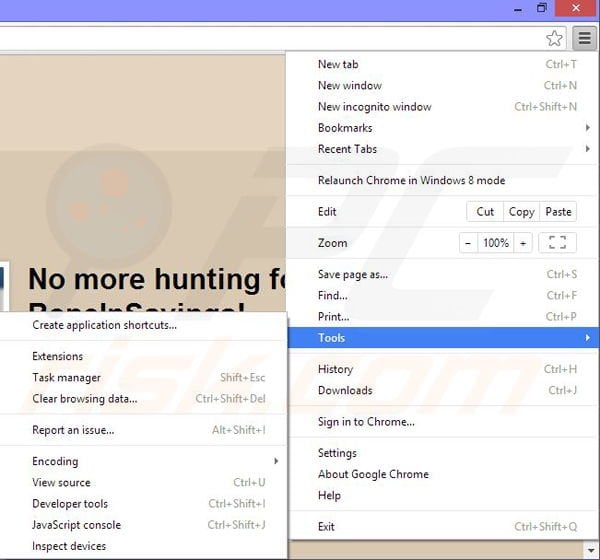Open Settings from the Chrome menu

coord(442,453)
